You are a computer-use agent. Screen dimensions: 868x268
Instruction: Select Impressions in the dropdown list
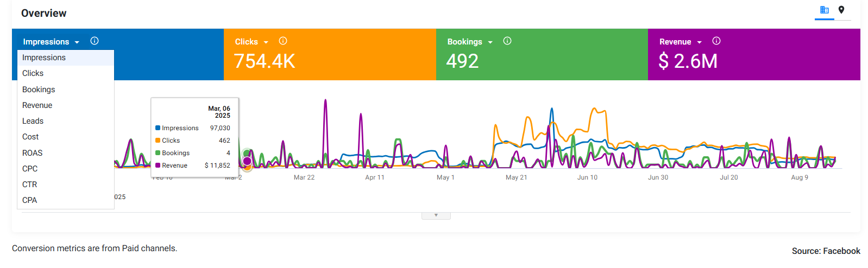(x=66, y=58)
